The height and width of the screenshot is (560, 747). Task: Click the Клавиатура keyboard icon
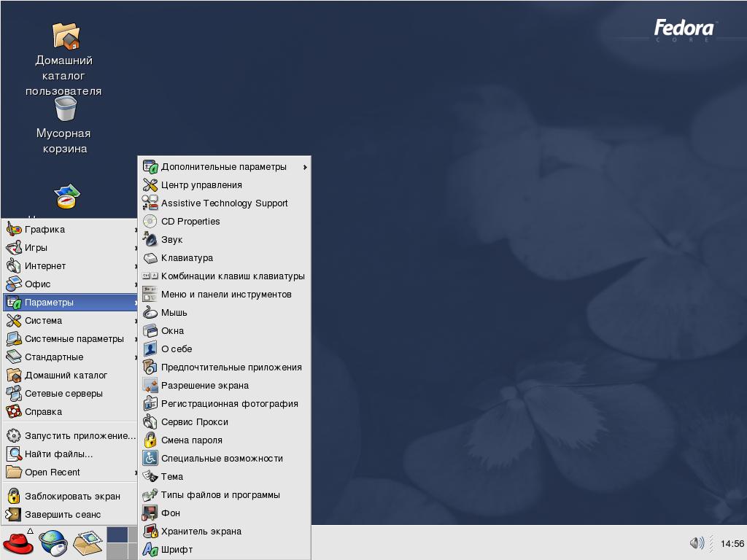coord(150,257)
